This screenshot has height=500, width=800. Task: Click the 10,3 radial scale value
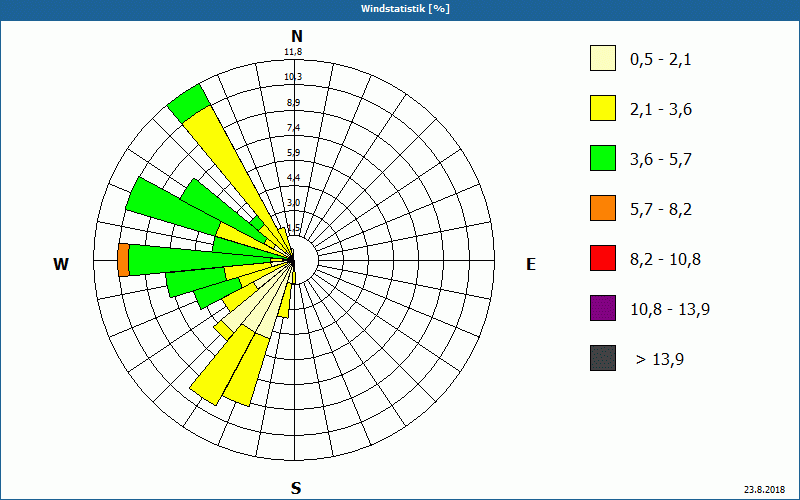tap(293, 77)
